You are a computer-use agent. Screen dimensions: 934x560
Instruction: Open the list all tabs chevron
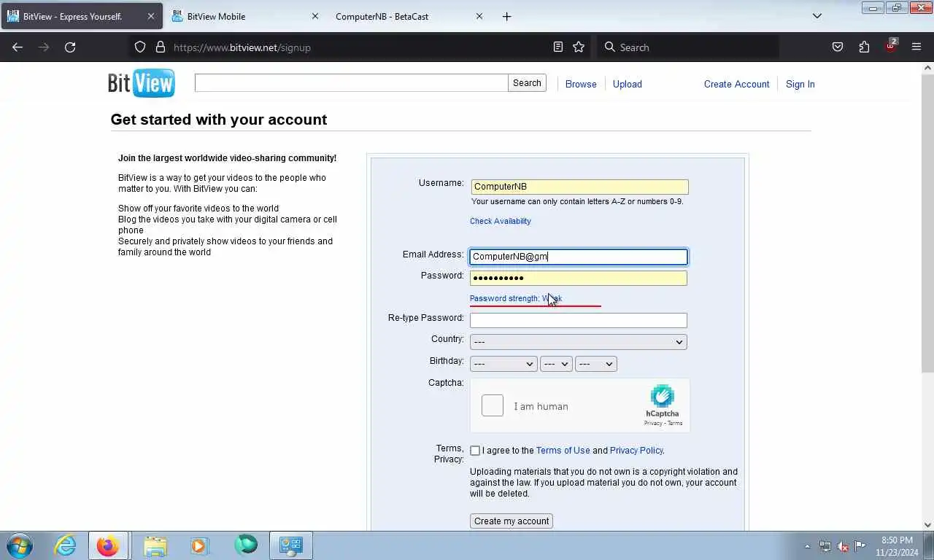click(817, 16)
